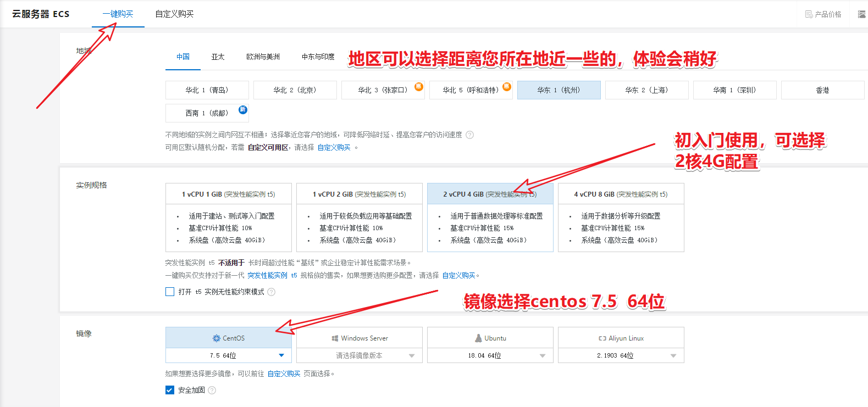Uncheck the 安全加固 checkbox
Image resolution: width=868 pixels, height=407 pixels.
point(170,390)
